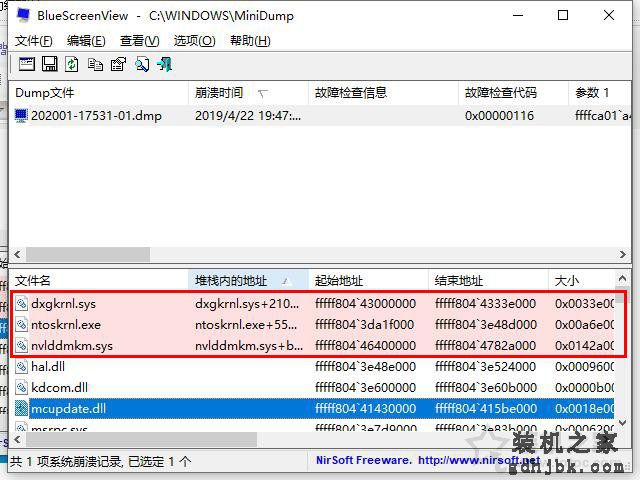Click the 202001-17531-01.dmp file icon

pyautogui.click(x=21, y=116)
